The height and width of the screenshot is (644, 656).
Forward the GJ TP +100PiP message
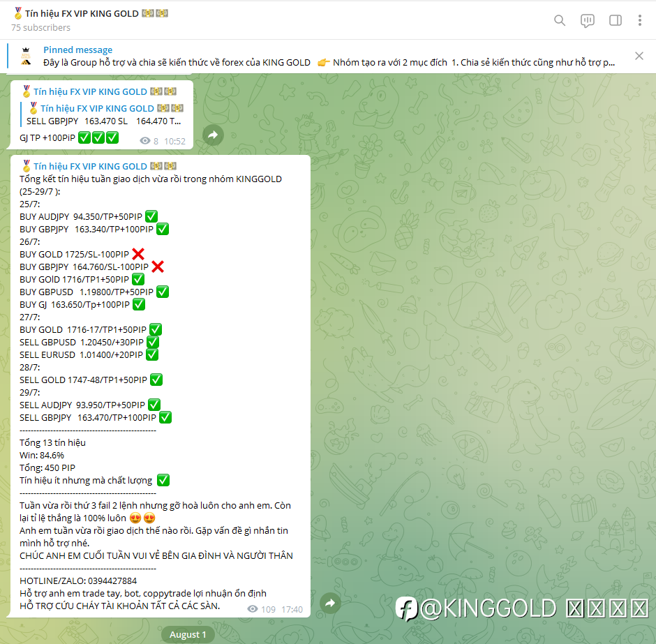pos(213,135)
